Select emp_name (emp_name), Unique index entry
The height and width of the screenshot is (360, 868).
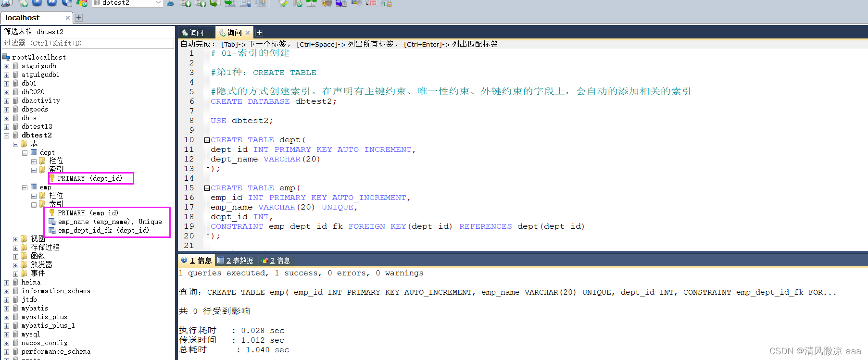pos(110,222)
